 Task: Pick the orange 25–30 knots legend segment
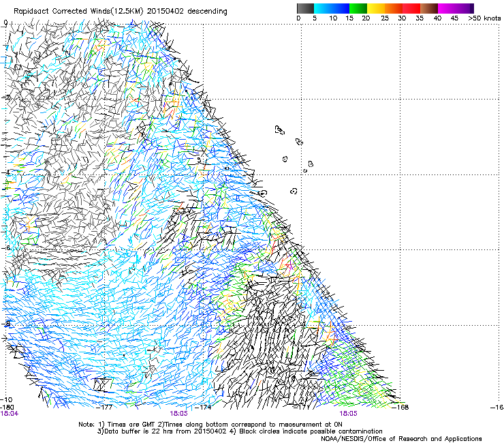[x=394, y=8]
